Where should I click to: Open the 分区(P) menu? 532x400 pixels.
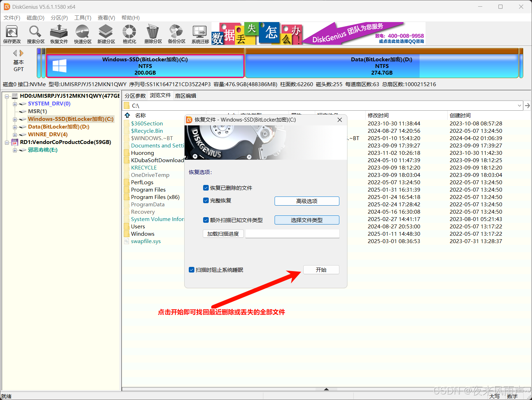click(x=59, y=18)
